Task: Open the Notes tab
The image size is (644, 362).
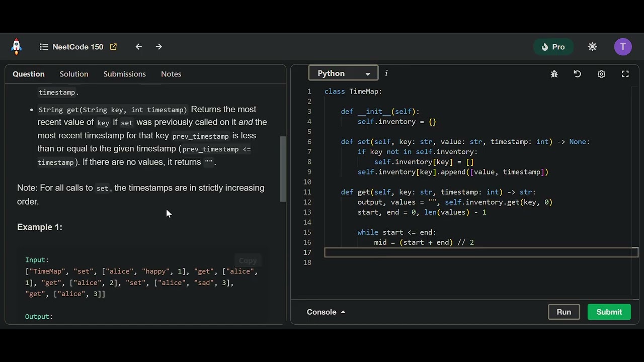Action: tap(171, 74)
